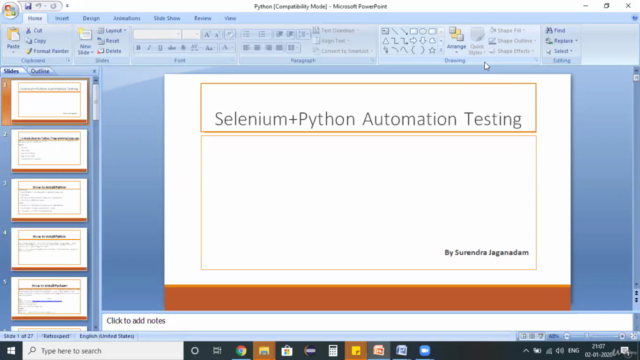Open Zoom app from the taskbar
The image size is (640, 360).
424,351
